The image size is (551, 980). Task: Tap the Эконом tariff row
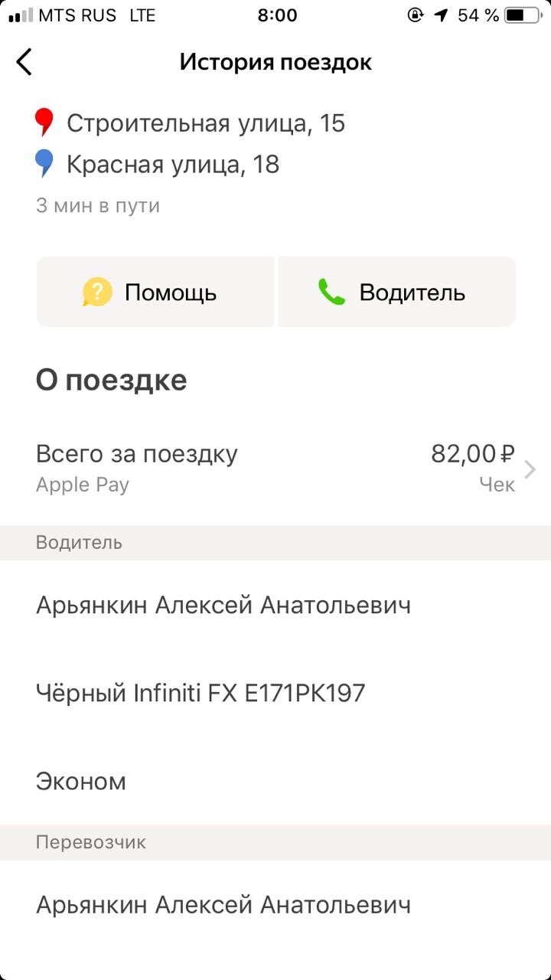[x=80, y=782]
